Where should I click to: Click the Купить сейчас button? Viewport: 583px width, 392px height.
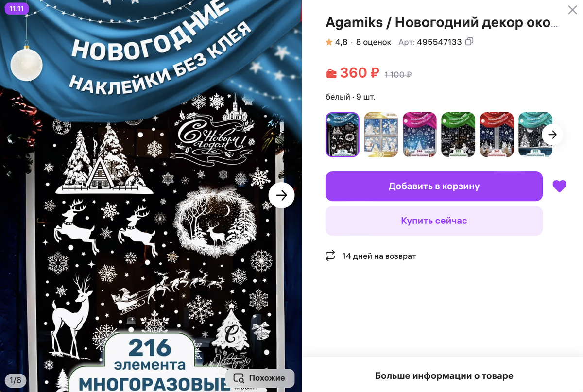point(434,221)
